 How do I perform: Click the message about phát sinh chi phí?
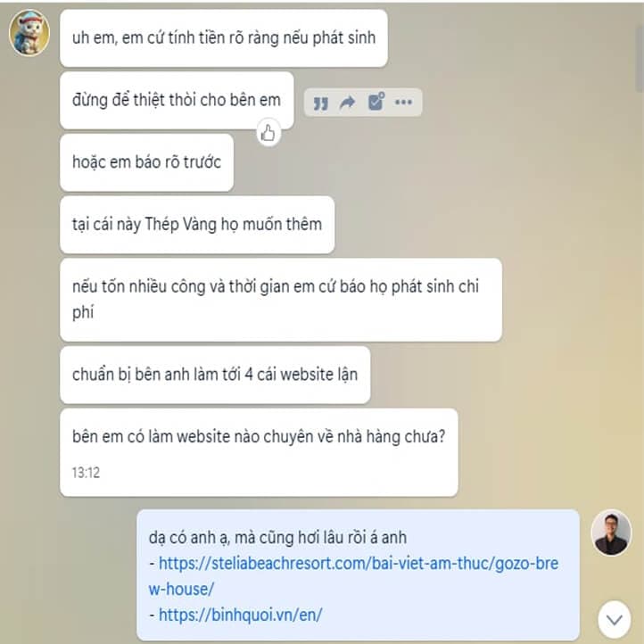click(281, 300)
